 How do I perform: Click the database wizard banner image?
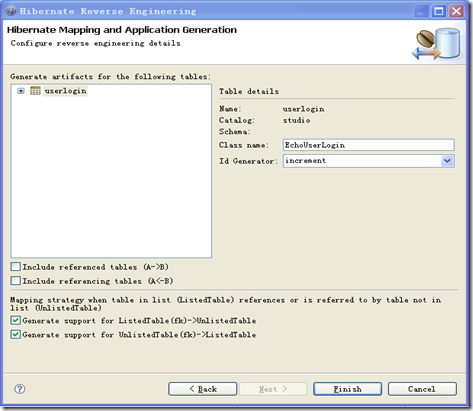[x=436, y=44]
